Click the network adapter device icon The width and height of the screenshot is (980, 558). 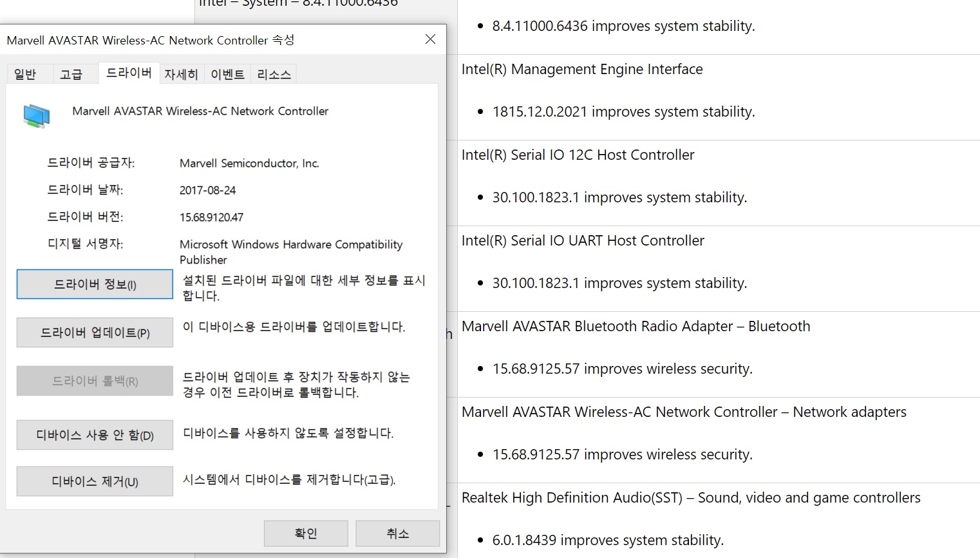pos(37,116)
